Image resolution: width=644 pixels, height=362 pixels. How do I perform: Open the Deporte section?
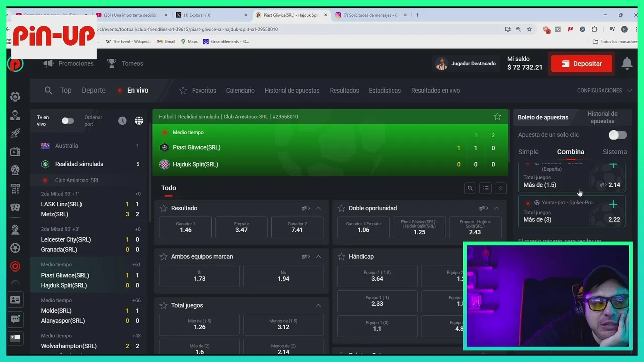click(94, 90)
